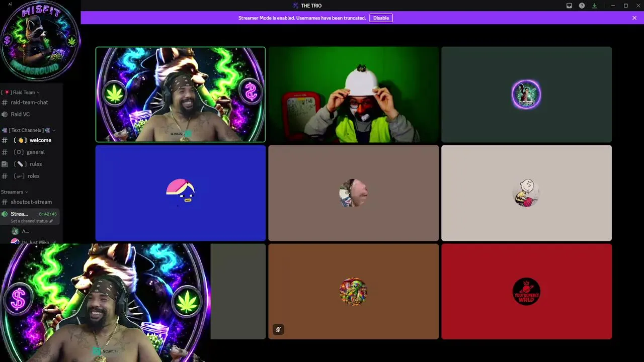Image resolution: width=644 pixels, height=362 pixels.
Task: Open the Help question mark icon
Action: click(582, 6)
